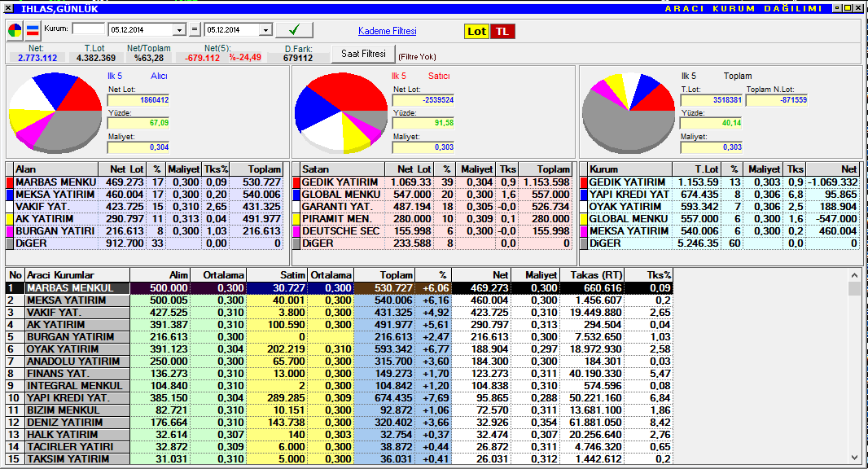
Task: Click the pie chart view icon
Action: coord(15,31)
